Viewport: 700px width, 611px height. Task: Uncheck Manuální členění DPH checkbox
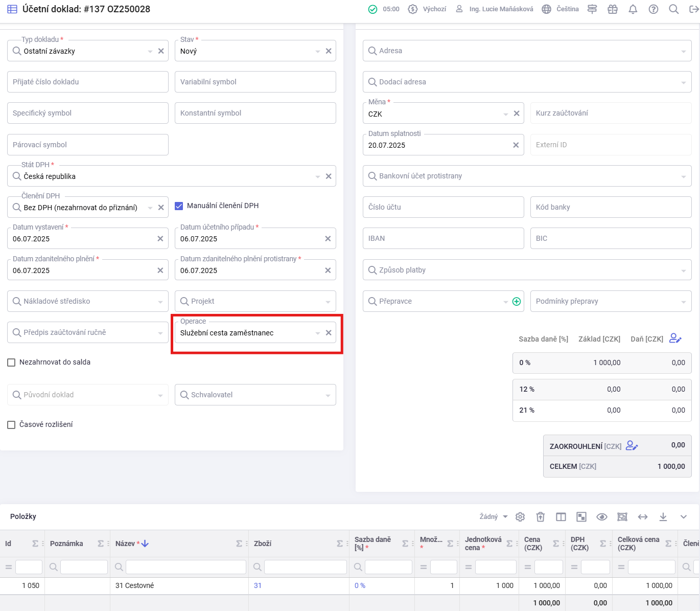pos(179,206)
